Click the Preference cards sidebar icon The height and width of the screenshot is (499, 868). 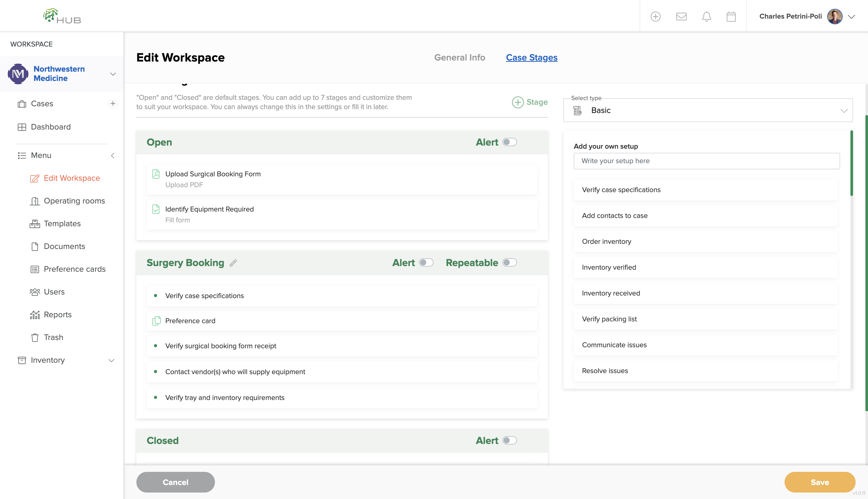pyautogui.click(x=35, y=269)
